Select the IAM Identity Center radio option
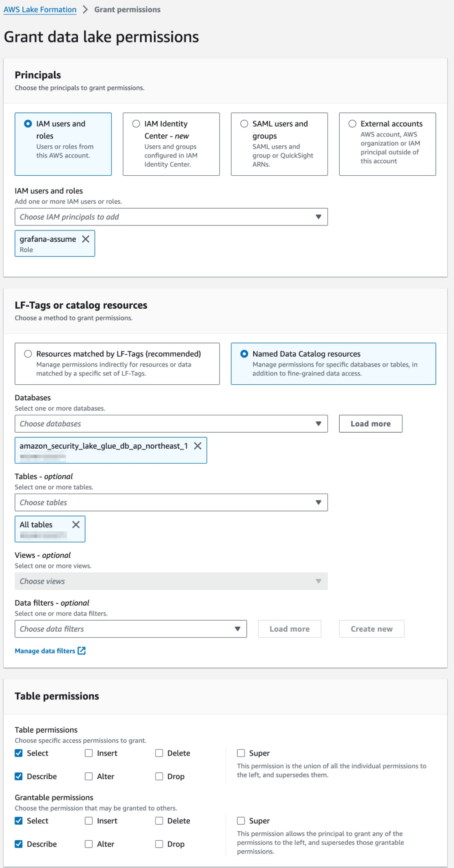 [136, 124]
